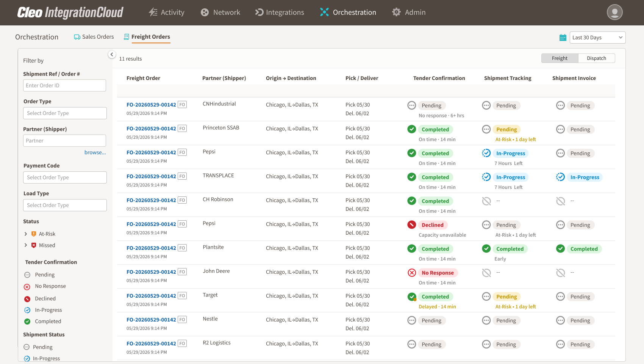Click the Enter Order ID field
Screen dimensions: 644x364
pos(64,85)
